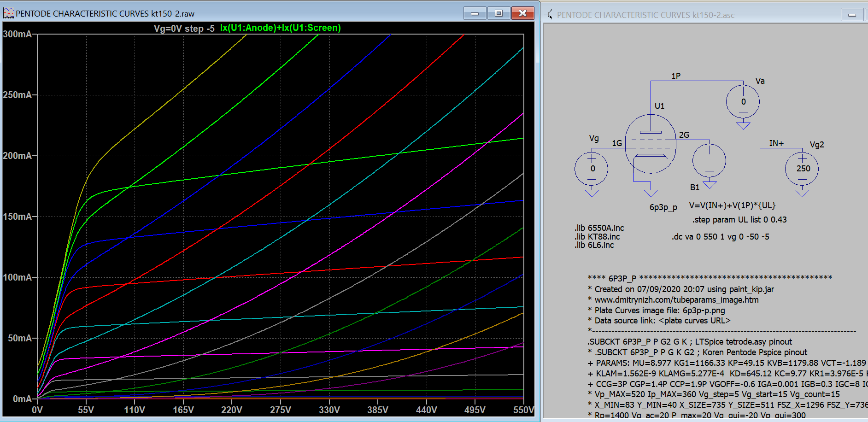
Task: Click the '+ CCG=3P CGP=1.4P' parameter line
Action: point(727,384)
